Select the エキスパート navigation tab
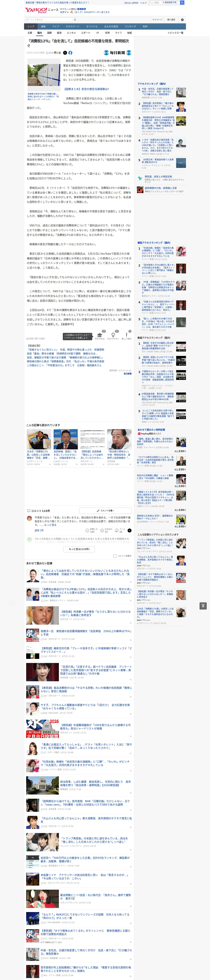Viewport: 210px width, 980px height. pyautogui.click(x=72, y=27)
